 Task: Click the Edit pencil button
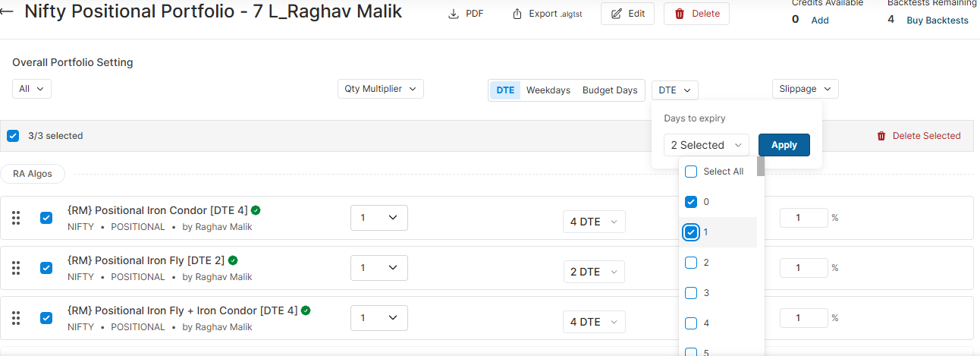627,14
